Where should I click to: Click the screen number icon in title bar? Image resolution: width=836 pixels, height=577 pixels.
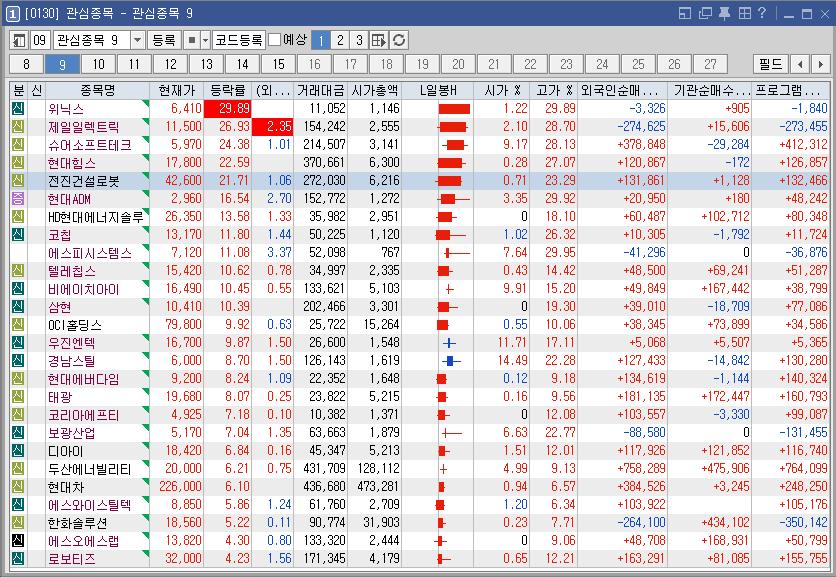tap(12, 13)
